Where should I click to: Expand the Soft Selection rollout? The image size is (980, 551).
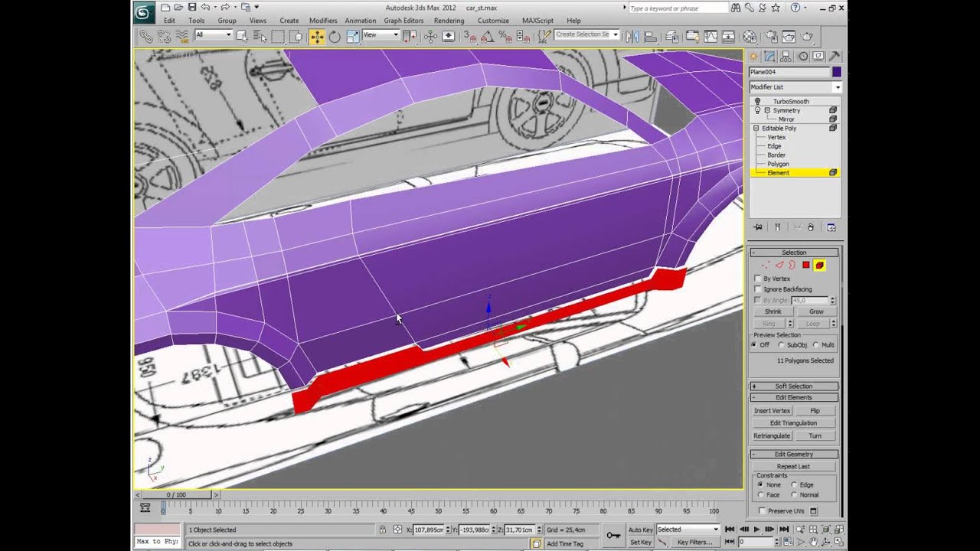793,386
